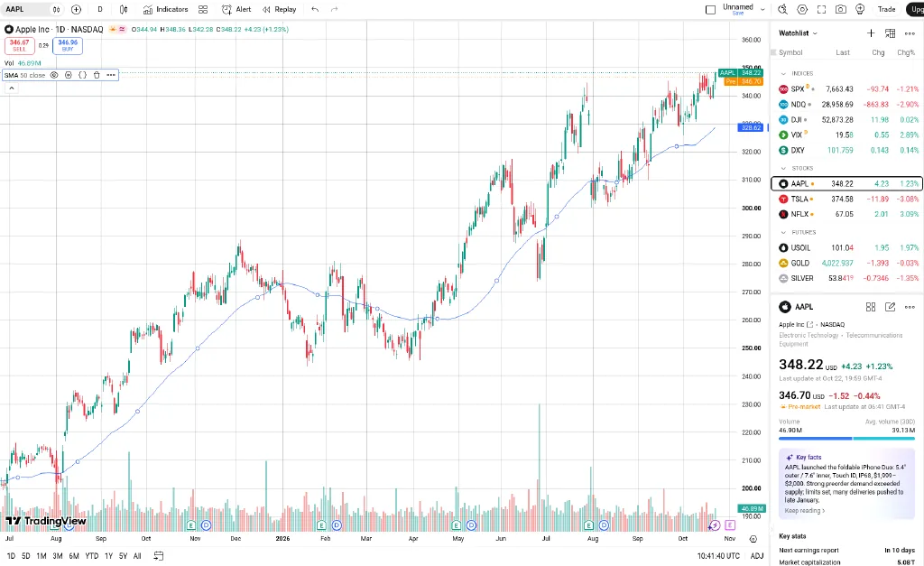
Task: Remove the SMA 50 indicator
Action: [97, 76]
